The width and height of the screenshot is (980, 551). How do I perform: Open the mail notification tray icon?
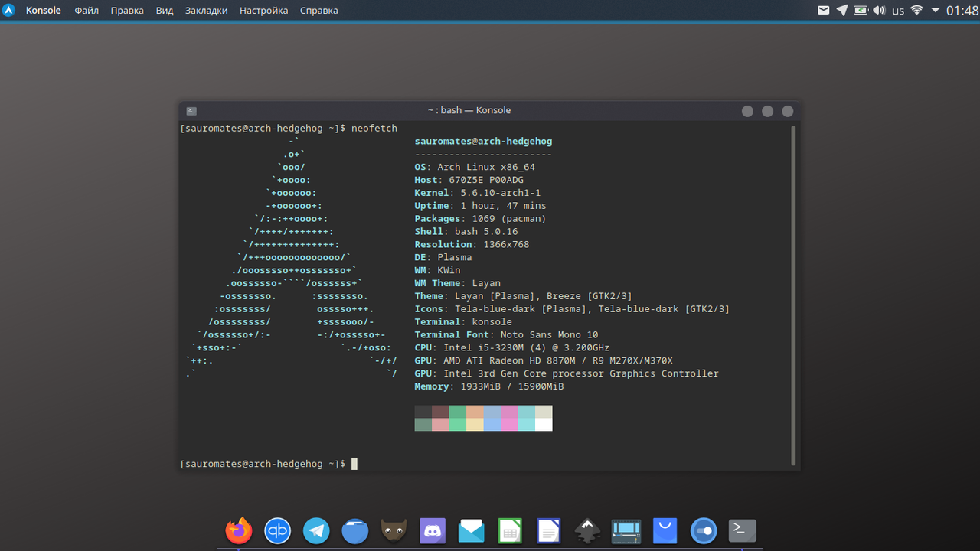[824, 11]
